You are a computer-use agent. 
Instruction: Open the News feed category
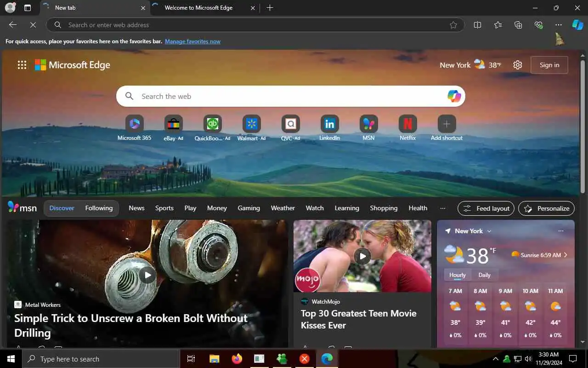pos(136,208)
